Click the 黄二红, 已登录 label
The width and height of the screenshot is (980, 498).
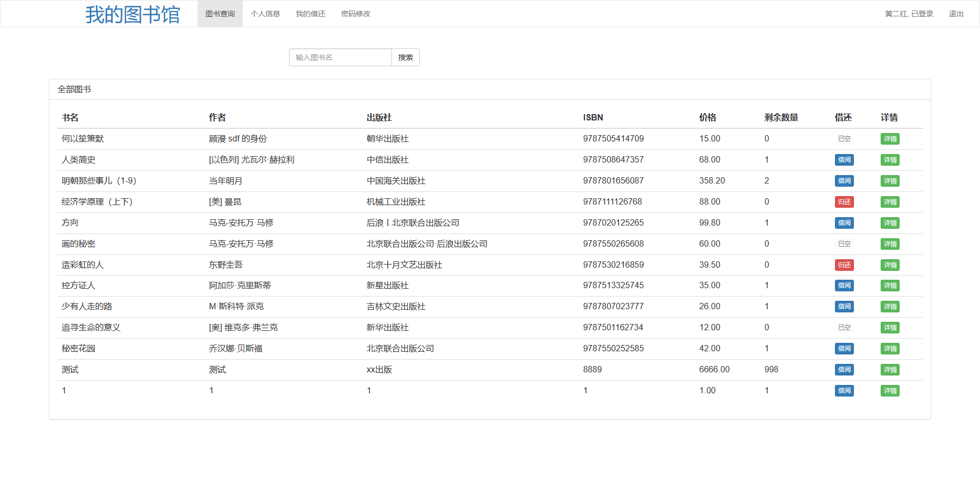tap(909, 14)
